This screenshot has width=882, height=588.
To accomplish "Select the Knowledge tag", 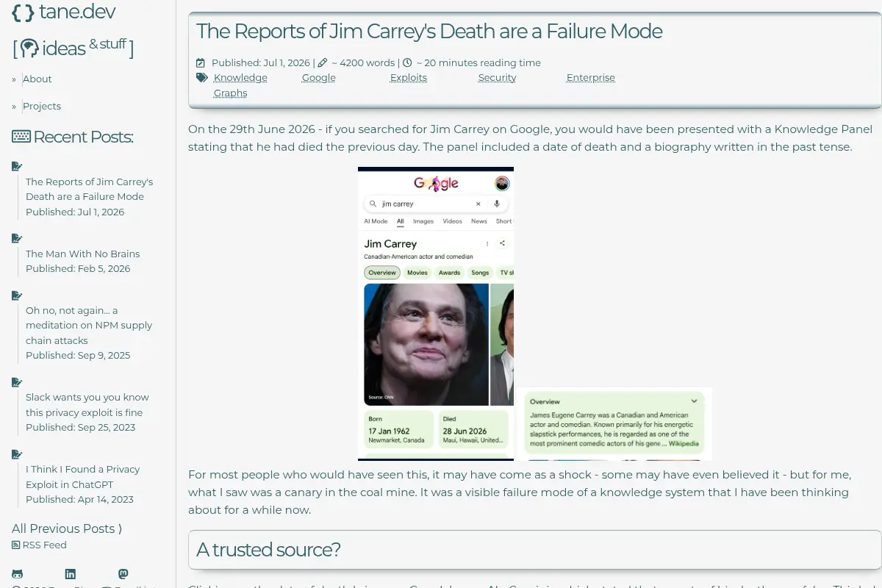I will tap(240, 78).
